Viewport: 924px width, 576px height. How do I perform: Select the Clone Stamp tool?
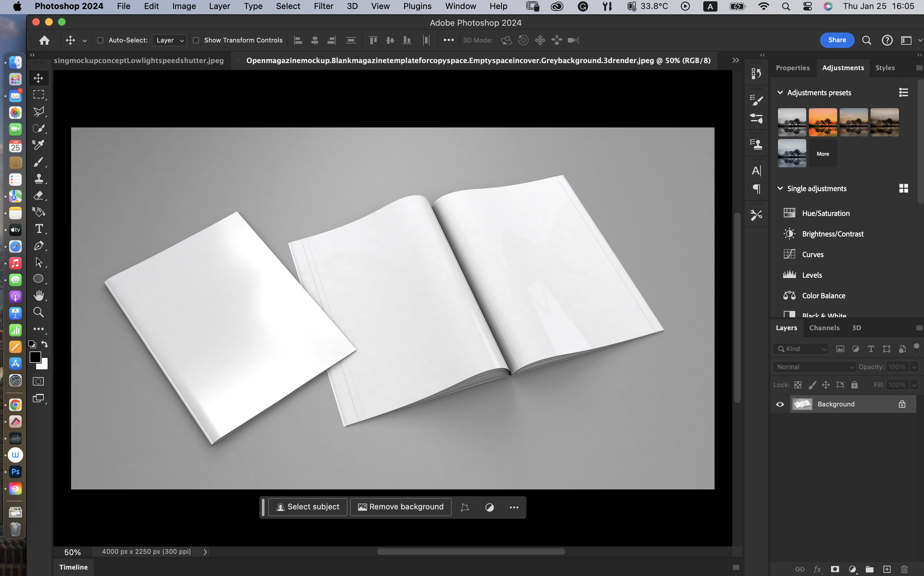(x=39, y=179)
